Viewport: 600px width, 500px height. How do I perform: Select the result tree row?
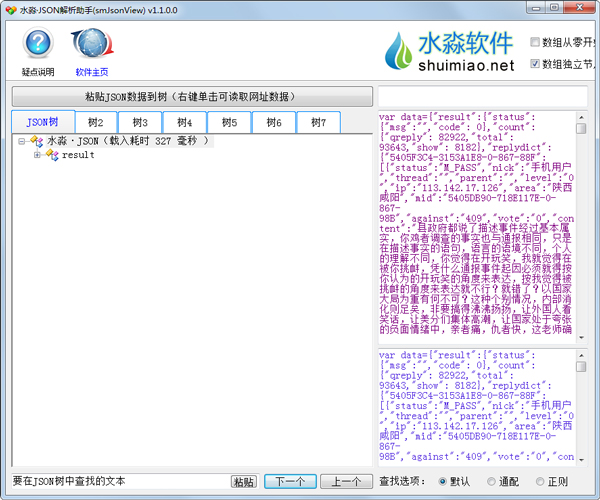(78, 155)
